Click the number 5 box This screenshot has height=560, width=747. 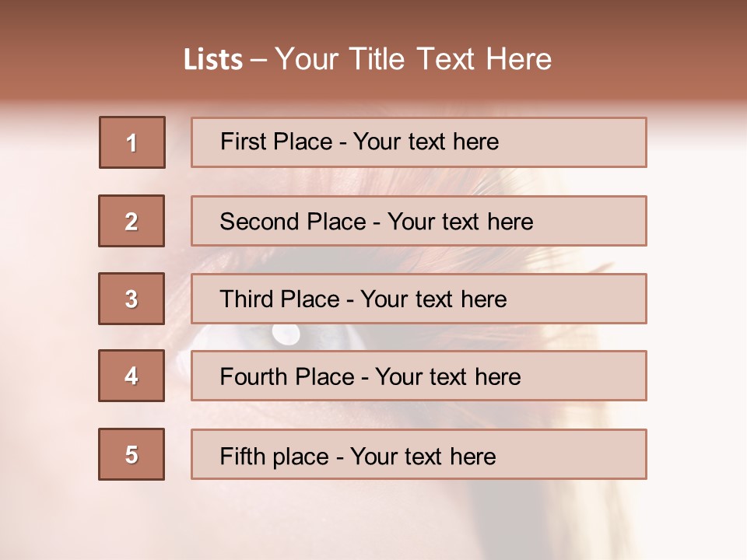[132, 454]
